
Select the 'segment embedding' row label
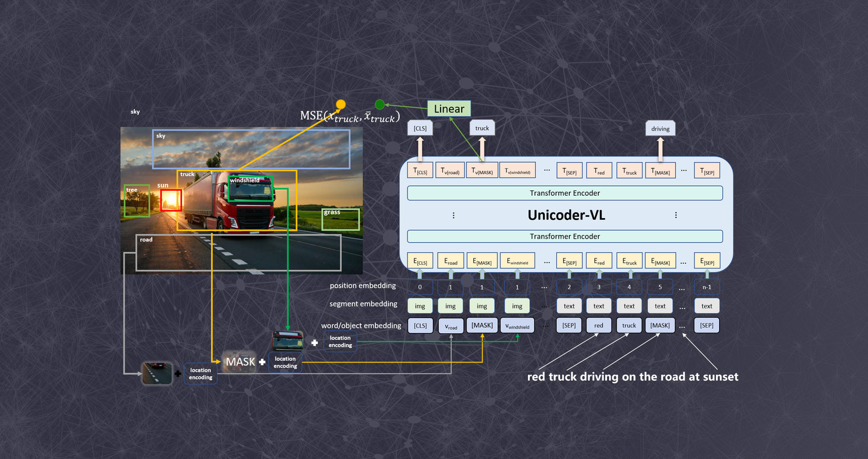point(363,304)
